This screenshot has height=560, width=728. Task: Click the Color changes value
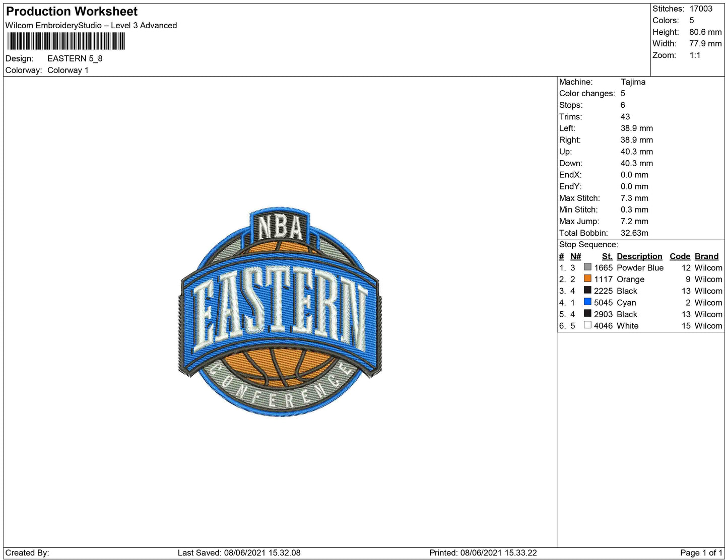tap(623, 93)
